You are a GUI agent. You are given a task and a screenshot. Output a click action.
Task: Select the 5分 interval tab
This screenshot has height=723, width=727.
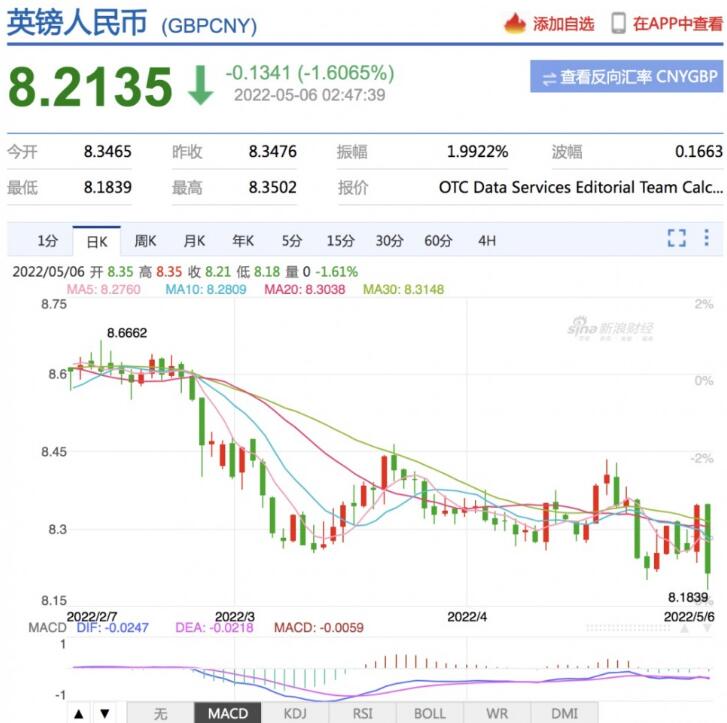pos(291,240)
